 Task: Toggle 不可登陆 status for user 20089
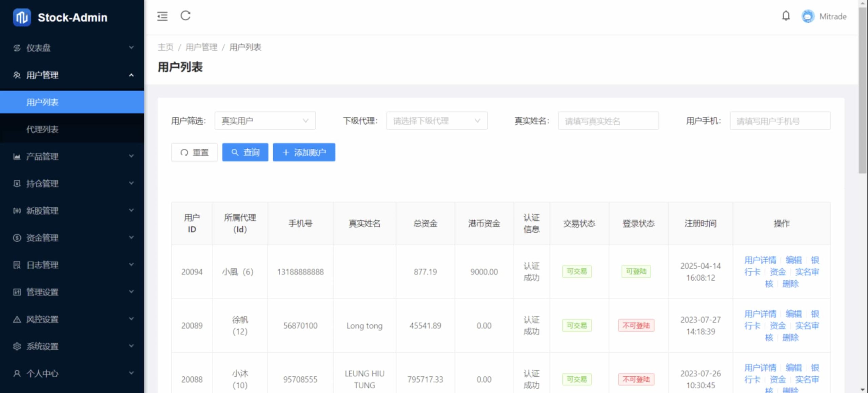[636, 325]
